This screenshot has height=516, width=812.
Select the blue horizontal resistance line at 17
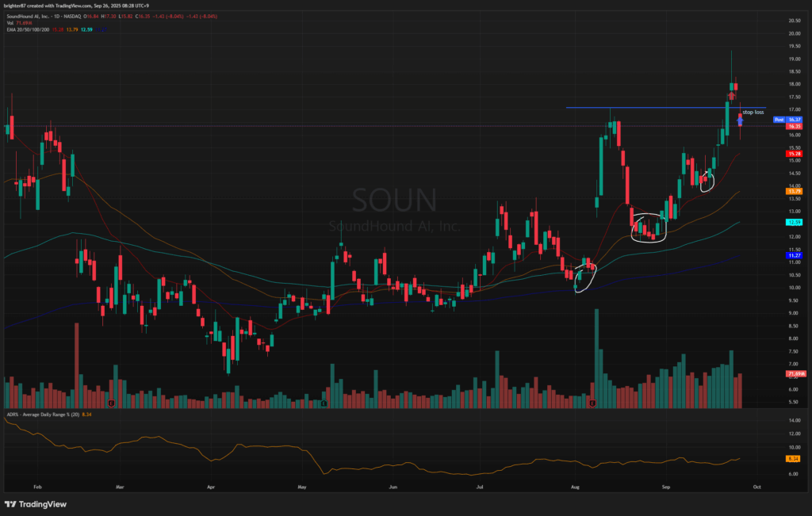(665, 108)
